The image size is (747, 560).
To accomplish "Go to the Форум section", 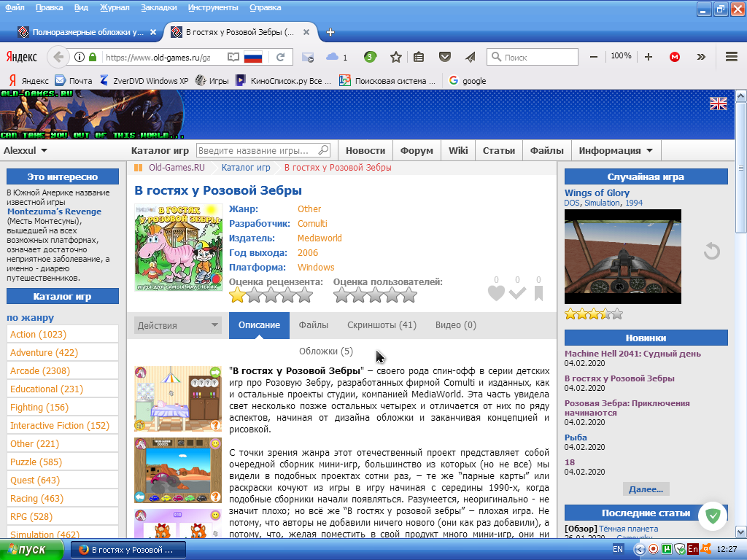I will pos(417,150).
